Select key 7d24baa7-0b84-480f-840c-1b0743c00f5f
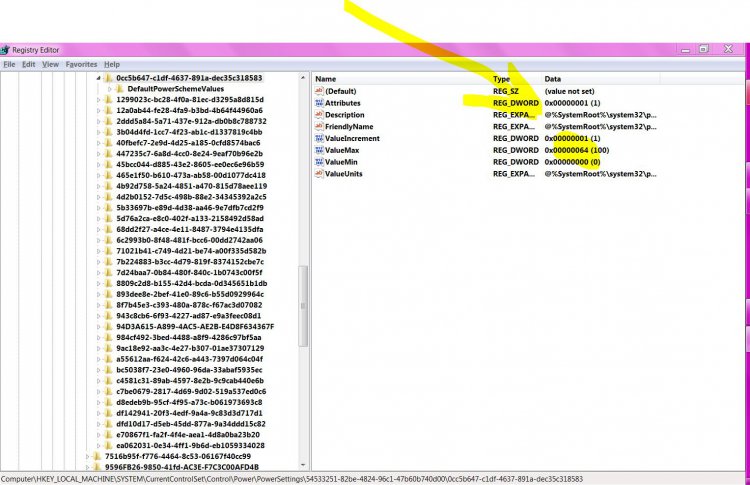Image resolution: width=750 pixels, height=485 pixels. (x=189, y=273)
